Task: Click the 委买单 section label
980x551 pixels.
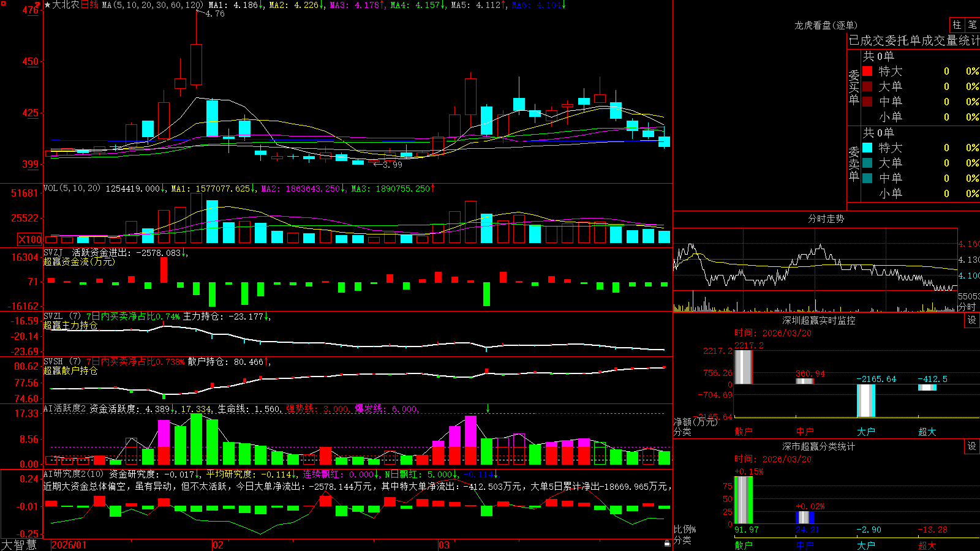Action: point(854,87)
